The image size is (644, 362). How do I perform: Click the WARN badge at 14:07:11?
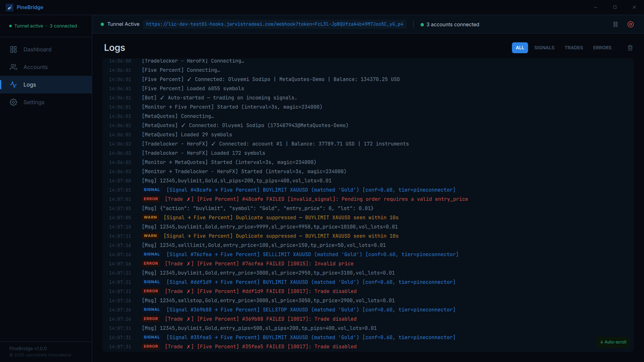coord(150,236)
